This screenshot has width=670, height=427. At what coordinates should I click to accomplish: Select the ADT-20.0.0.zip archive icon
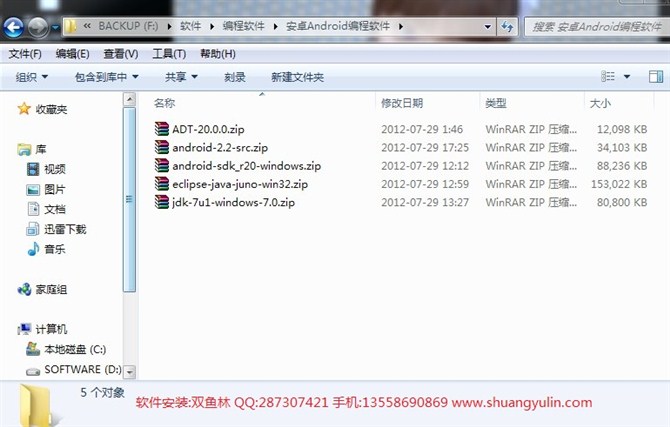click(x=162, y=129)
